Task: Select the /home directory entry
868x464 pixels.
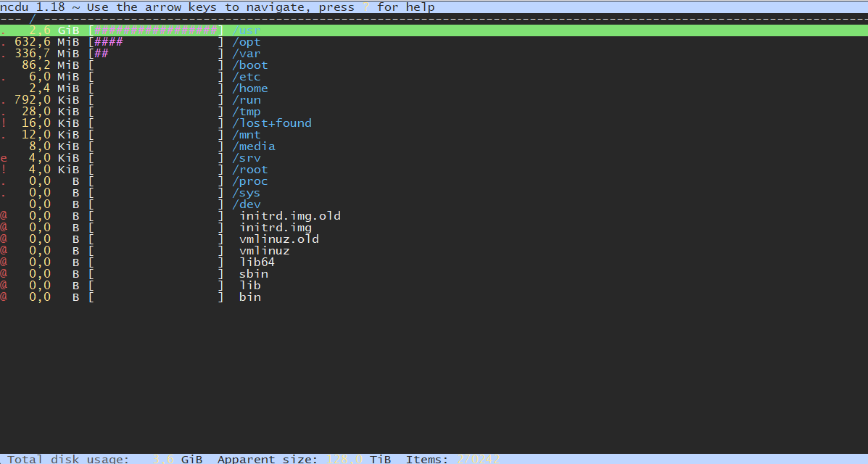Action: coord(249,88)
